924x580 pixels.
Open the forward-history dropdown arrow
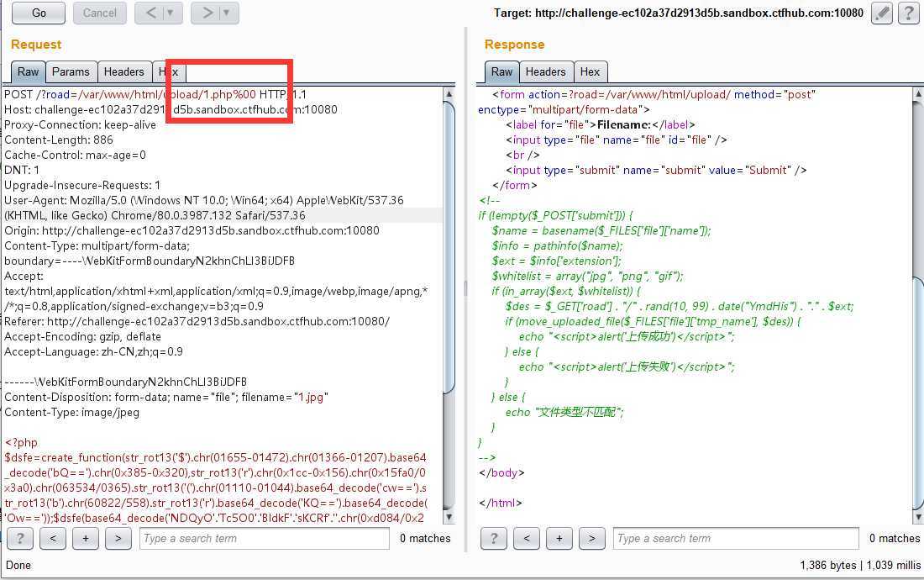[x=228, y=13]
